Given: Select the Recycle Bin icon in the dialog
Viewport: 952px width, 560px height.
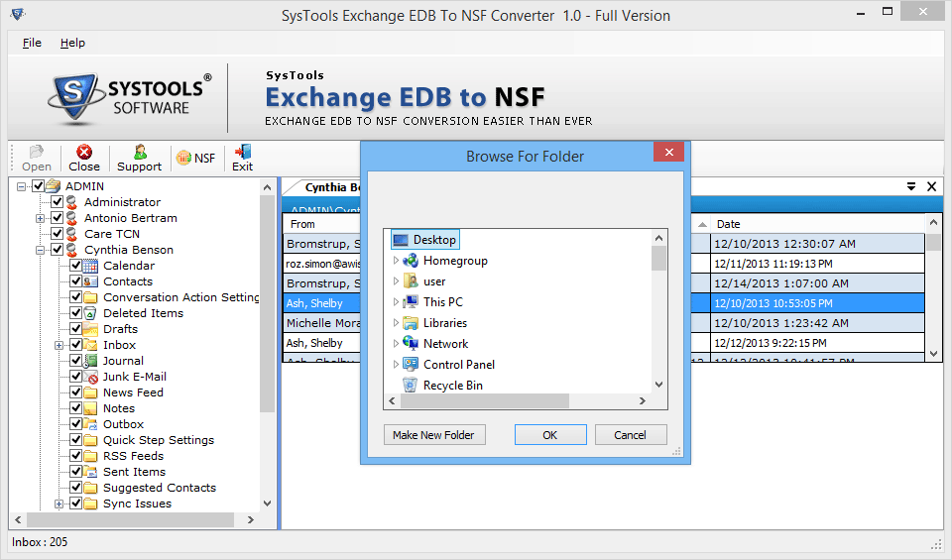Looking at the screenshot, I should 411,385.
